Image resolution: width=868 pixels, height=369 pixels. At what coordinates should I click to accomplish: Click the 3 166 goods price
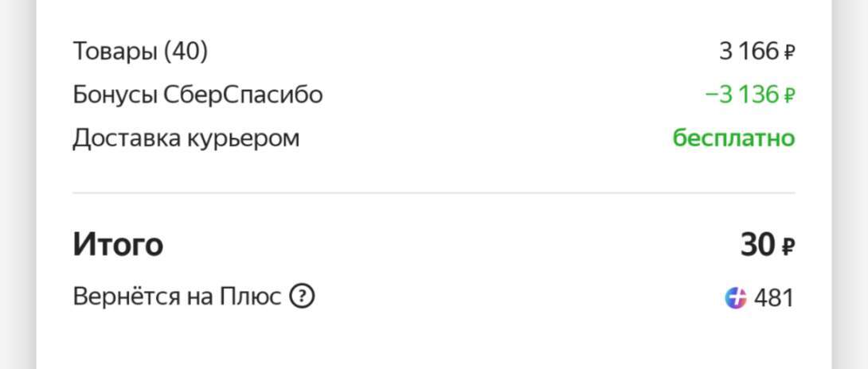(x=749, y=52)
